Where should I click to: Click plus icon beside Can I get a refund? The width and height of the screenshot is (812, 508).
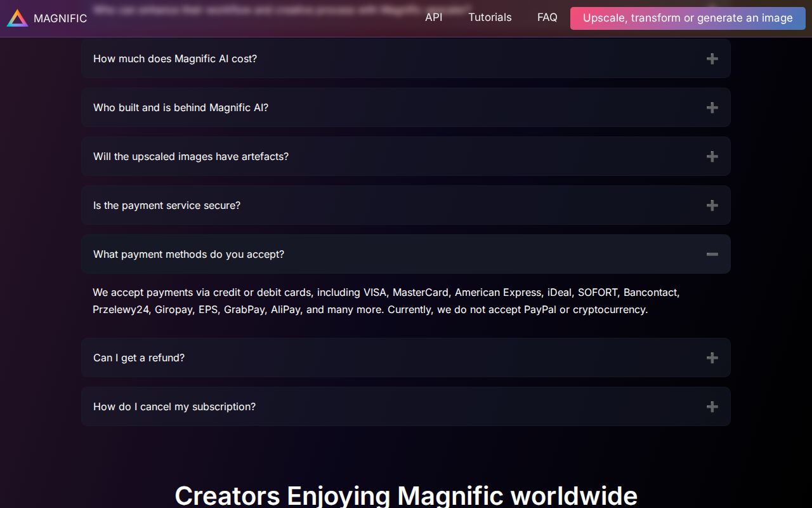click(x=712, y=358)
